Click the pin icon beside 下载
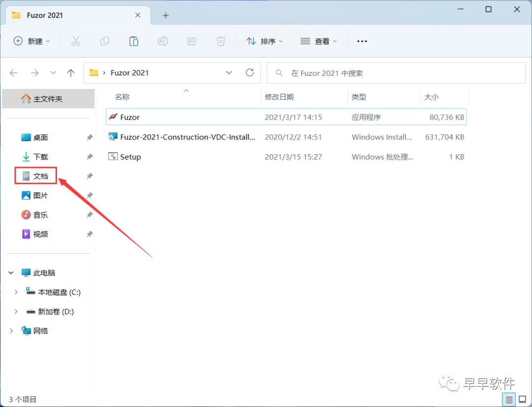The height and width of the screenshot is (407, 532). [x=90, y=157]
